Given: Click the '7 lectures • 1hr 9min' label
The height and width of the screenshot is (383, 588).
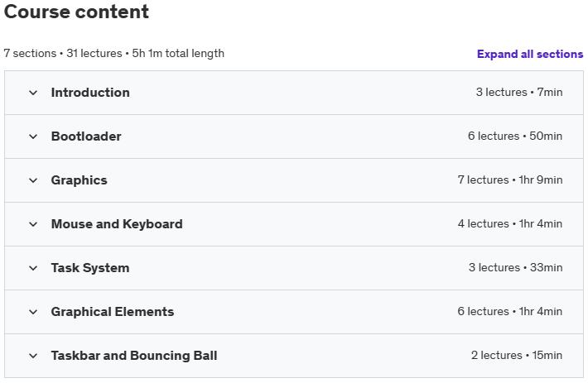Looking at the screenshot, I should (x=510, y=180).
